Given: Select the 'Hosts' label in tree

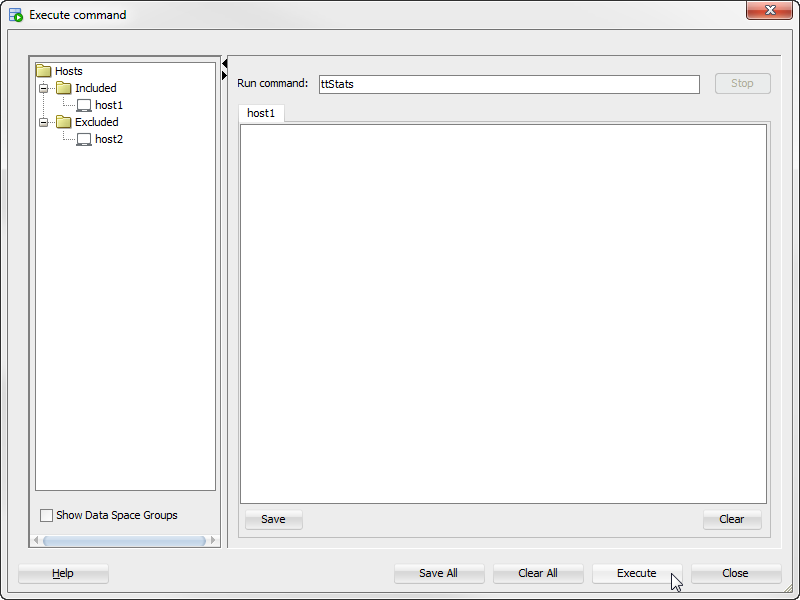Looking at the screenshot, I should [x=69, y=71].
